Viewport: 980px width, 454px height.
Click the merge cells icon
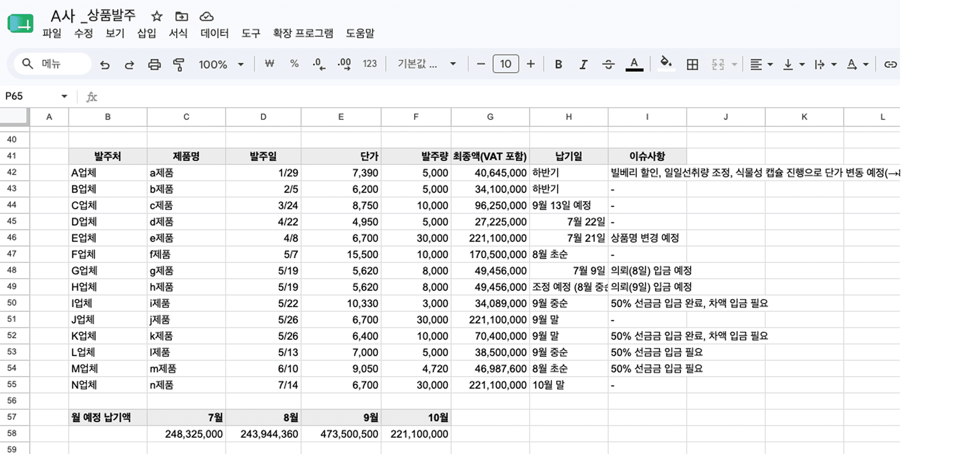(x=718, y=64)
